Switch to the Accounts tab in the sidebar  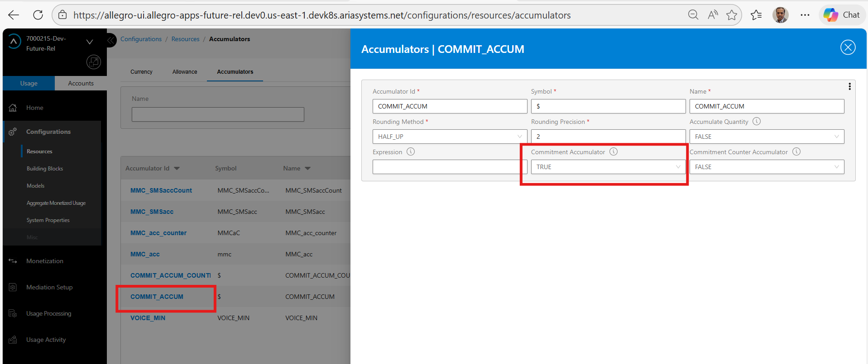[x=81, y=83]
